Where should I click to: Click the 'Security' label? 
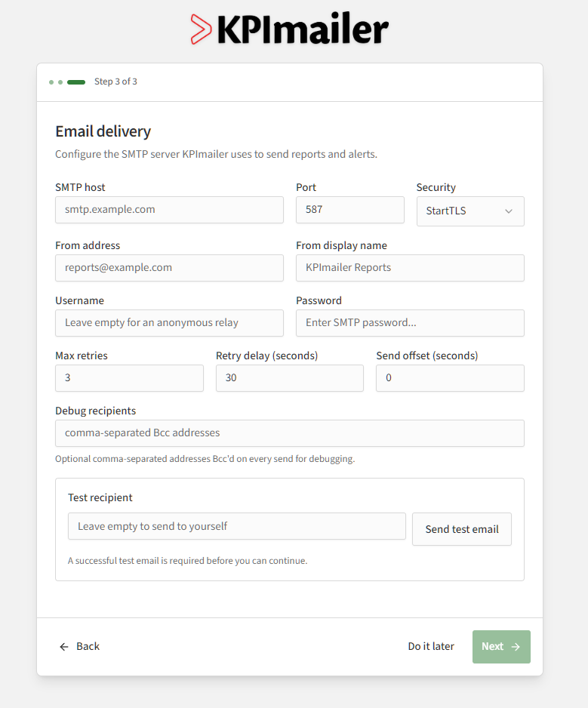coord(436,187)
